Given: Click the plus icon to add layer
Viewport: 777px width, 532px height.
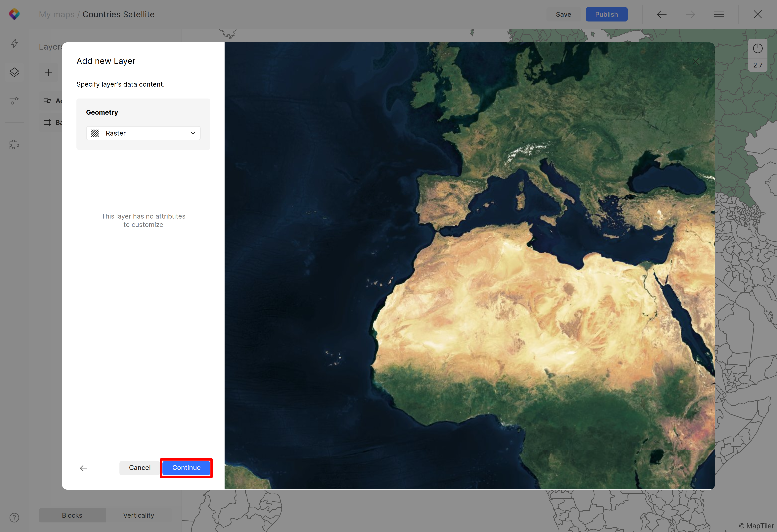Looking at the screenshot, I should coord(49,72).
